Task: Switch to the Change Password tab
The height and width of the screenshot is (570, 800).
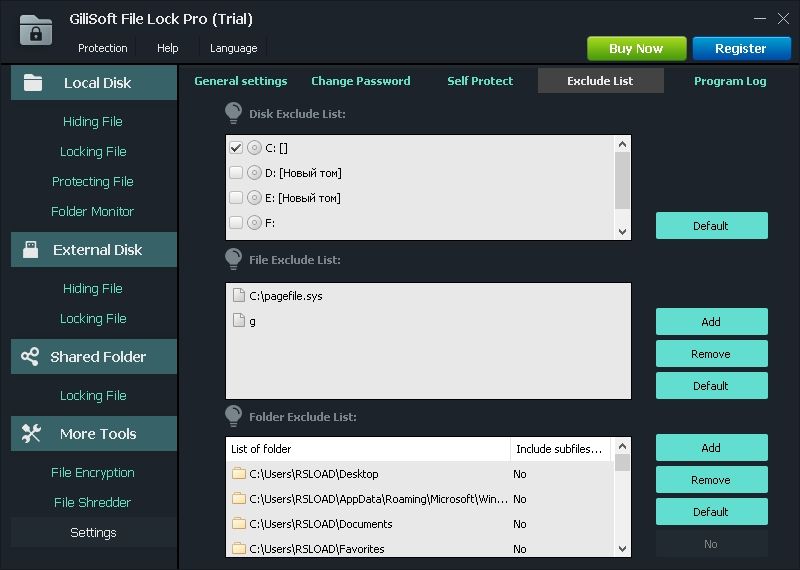Action: 361,81
